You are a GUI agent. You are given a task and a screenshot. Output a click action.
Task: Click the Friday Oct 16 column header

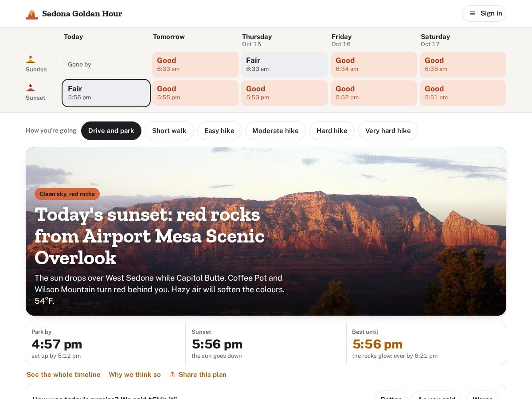pos(341,40)
